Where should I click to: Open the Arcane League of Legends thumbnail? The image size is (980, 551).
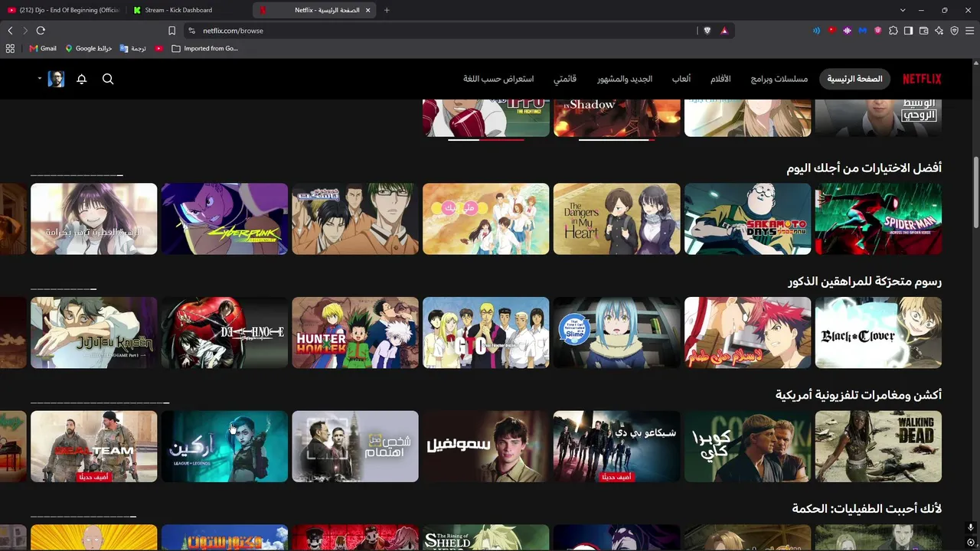tap(224, 446)
